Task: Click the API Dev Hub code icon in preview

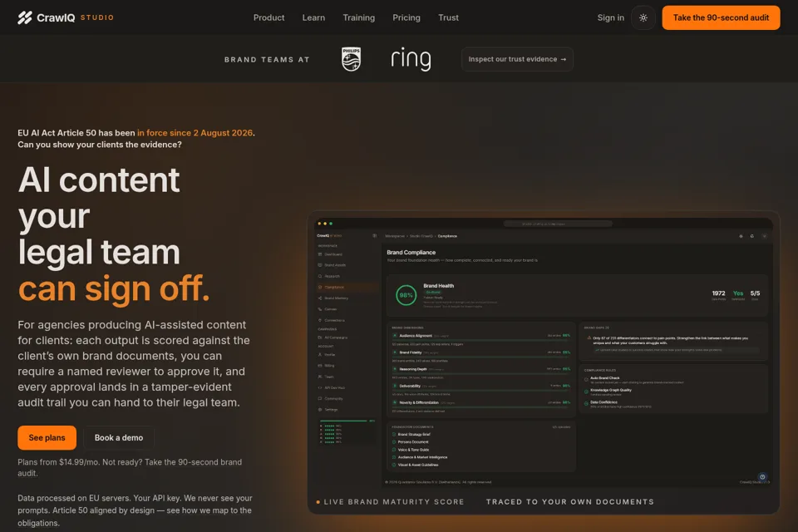Action: 320,387
